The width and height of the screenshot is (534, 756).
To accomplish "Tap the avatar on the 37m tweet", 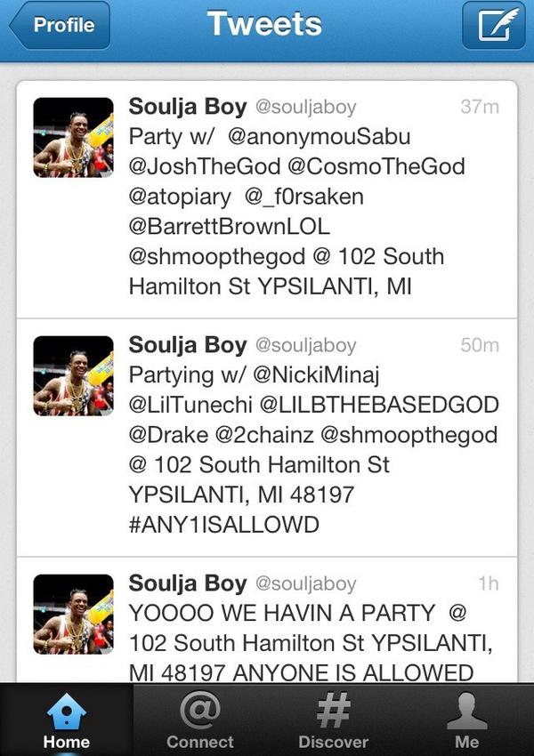I will click(x=73, y=137).
